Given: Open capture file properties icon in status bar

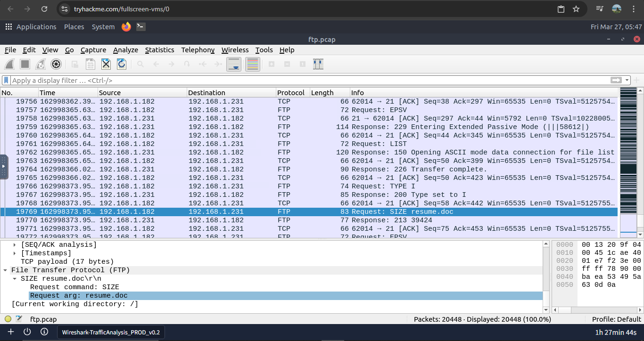Looking at the screenshot, I should pyautogui.click(x=19, y=319).
